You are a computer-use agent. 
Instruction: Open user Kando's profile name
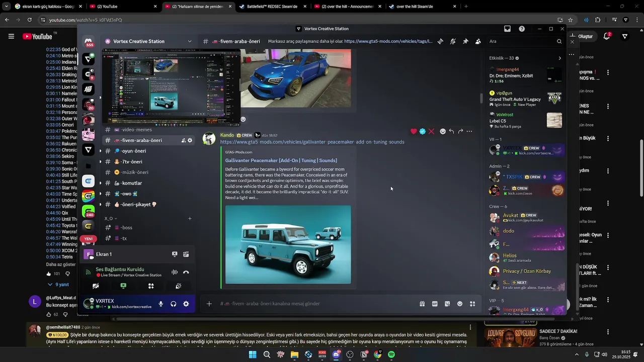(227, 135)
